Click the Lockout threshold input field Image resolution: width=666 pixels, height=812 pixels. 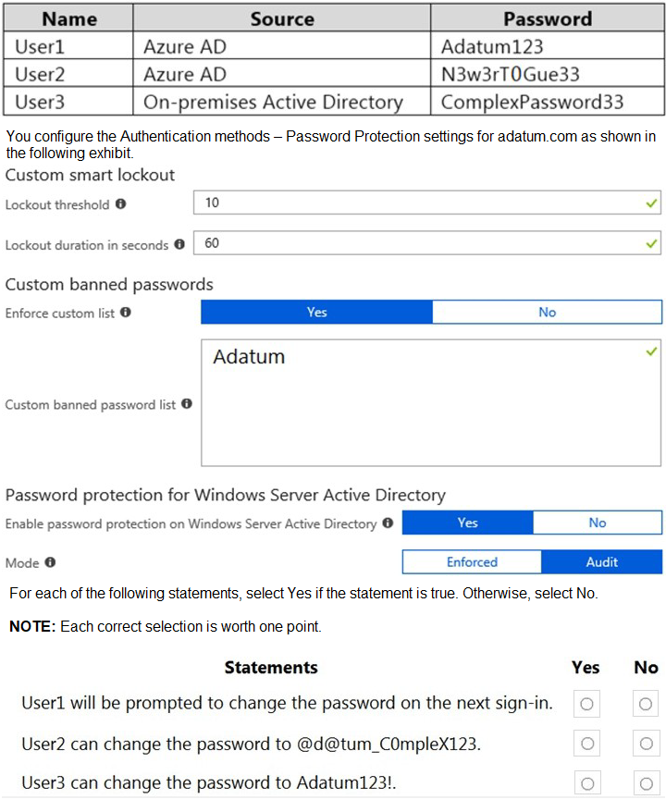pyautogui.click(x=427, y=203)
